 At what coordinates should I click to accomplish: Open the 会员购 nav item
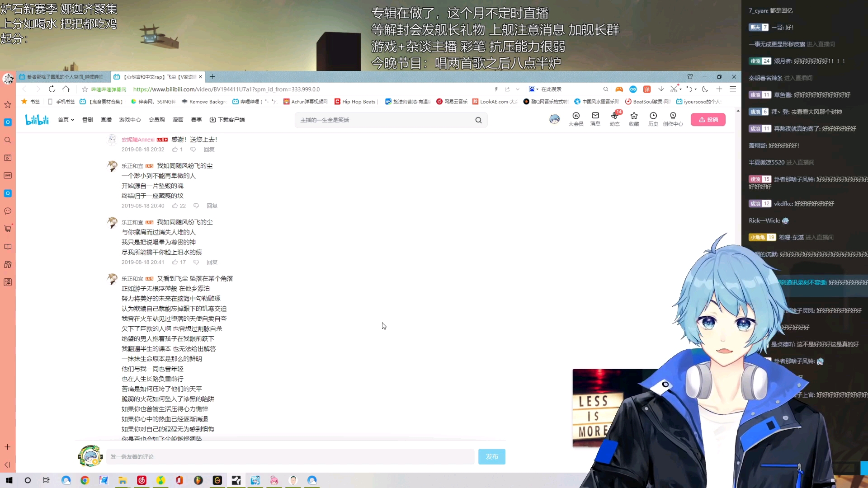pos(157,120)
